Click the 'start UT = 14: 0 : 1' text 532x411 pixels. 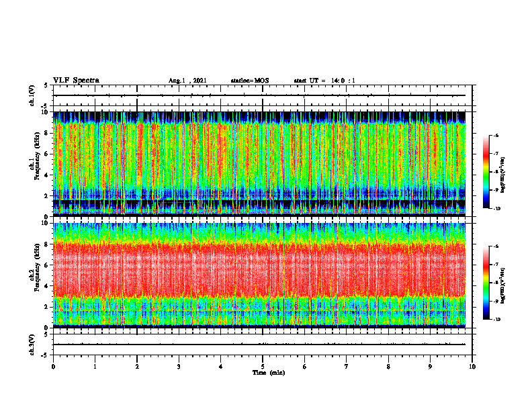click(324, 81)
